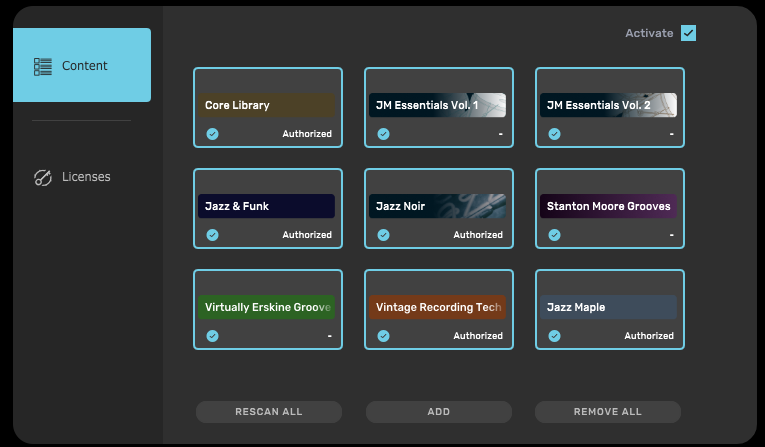The width and height of the screenshot is (765, 447).
Task: Click the dash status under Virtually Erskine Grooves
Action: 330,336
